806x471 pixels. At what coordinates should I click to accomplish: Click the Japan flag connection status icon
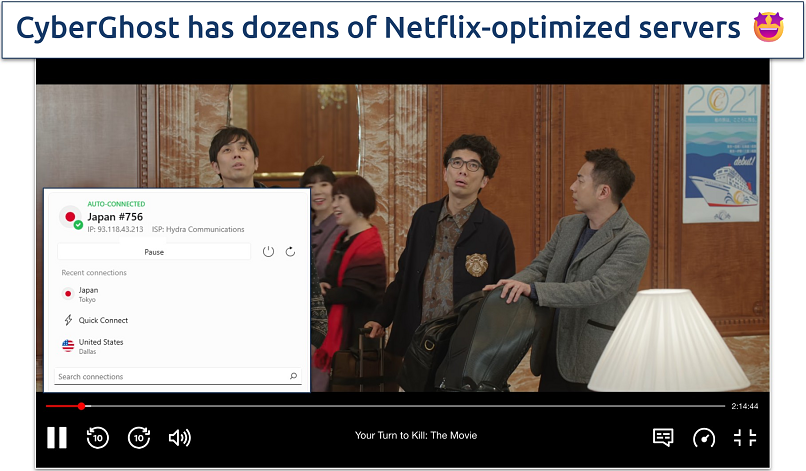[x=71, y=218]
